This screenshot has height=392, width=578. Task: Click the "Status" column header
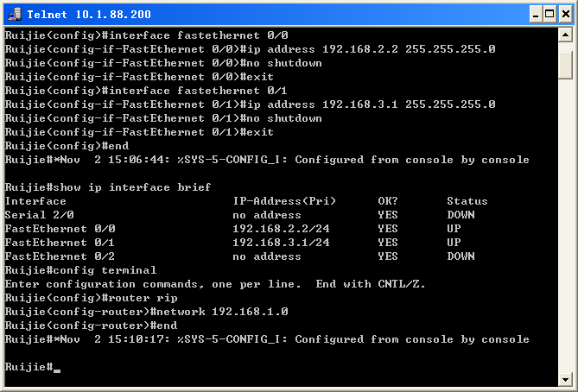click(x=467, y=201)
